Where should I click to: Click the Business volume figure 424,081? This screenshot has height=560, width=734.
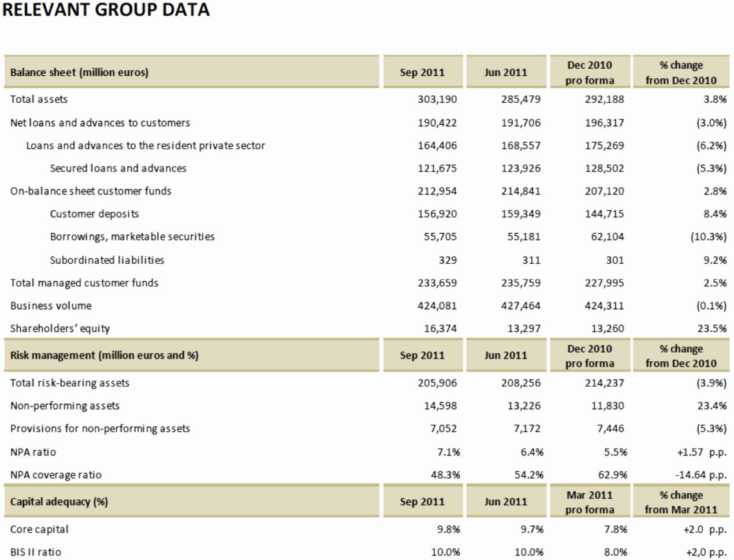(x=438, y=305)
